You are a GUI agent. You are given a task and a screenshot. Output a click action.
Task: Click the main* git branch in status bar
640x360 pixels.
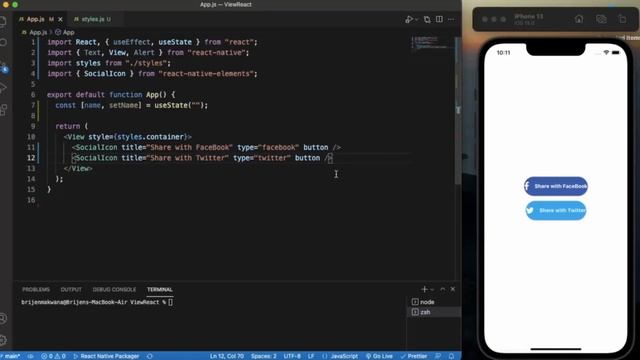[x=11, y=356]
